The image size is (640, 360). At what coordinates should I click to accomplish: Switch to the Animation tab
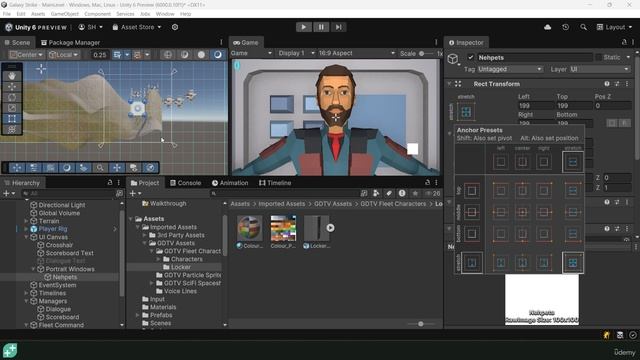point(230,183)
